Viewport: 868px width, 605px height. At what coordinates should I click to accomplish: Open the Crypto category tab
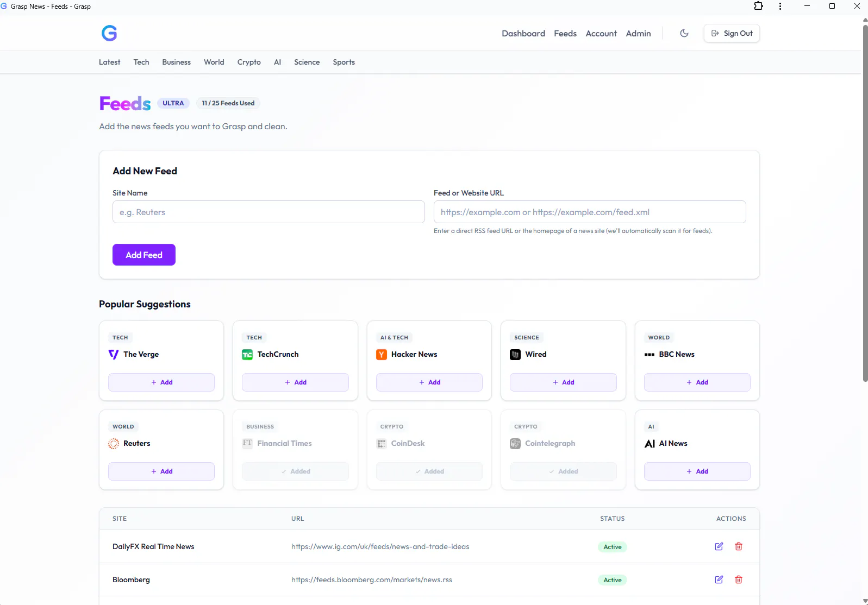pos(249,62)
